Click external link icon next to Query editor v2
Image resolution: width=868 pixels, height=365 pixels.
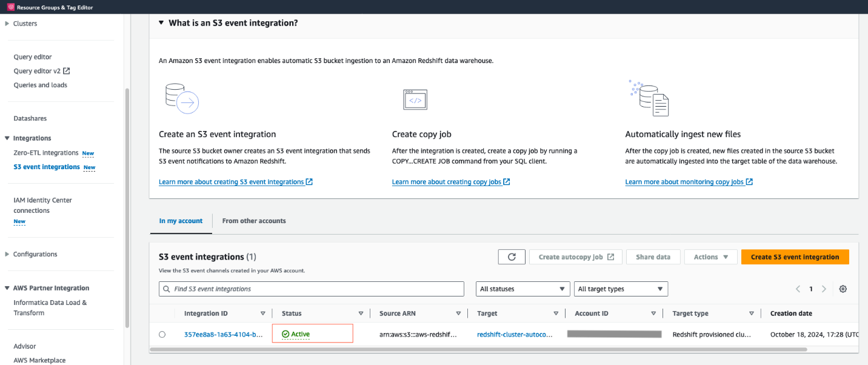[x=67, y=71]
